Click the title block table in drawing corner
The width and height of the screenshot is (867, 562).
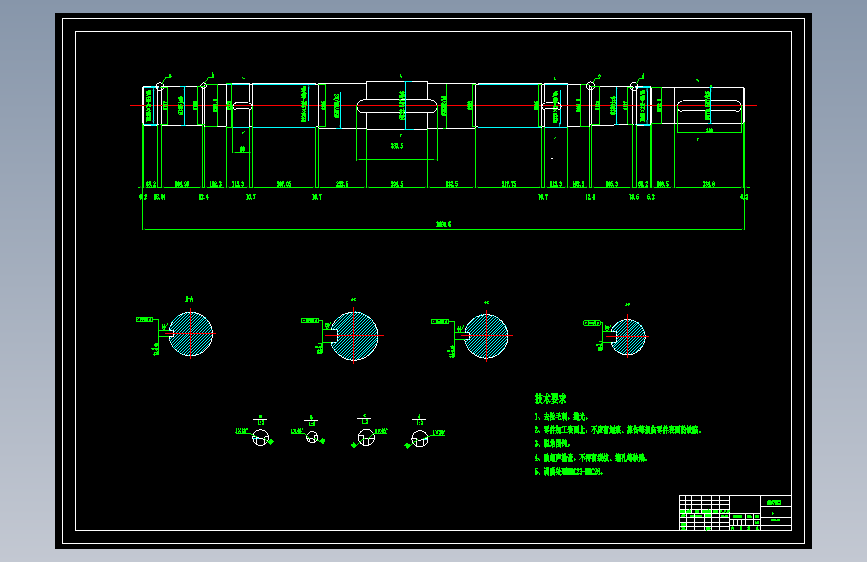click(x=735, y=513)
